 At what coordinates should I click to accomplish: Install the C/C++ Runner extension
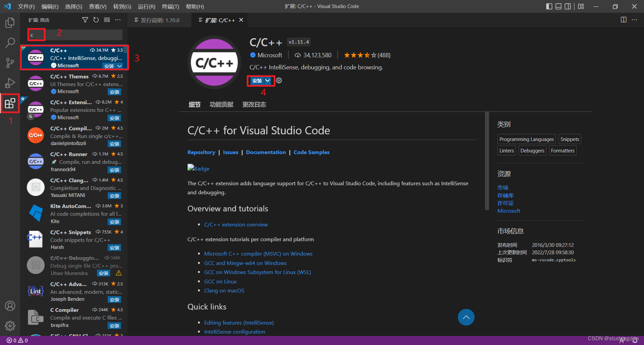(x=114, y=170)
